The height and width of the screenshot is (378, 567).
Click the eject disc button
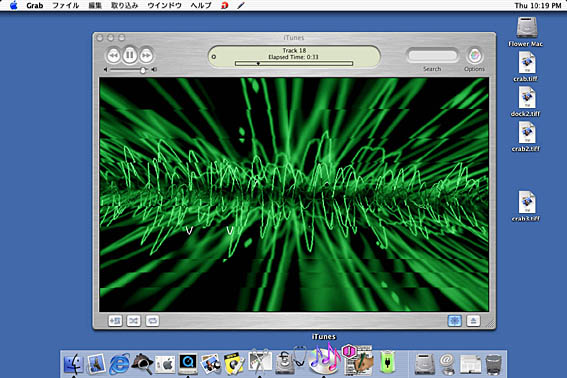point(473,320)
